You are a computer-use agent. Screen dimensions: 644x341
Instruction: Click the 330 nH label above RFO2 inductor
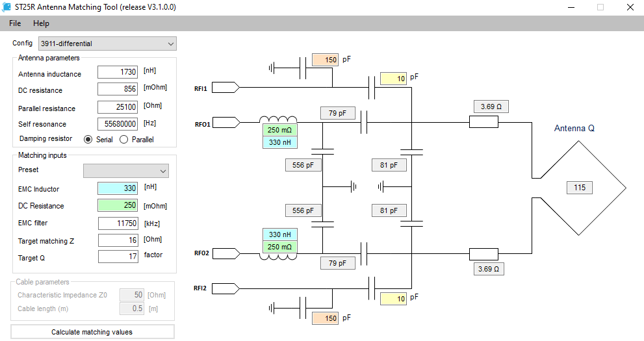pyautogui.click(x=279, y=234)
